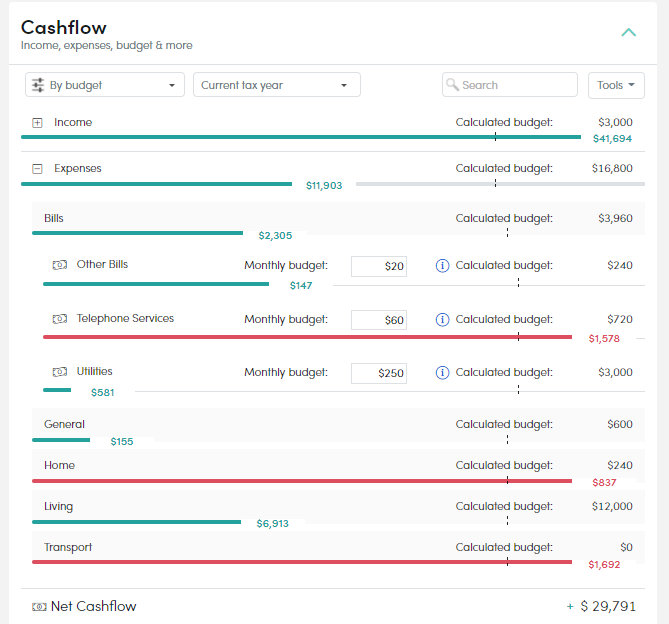669x624 pixels.
Task: Click the cash icon next to Other Bills
Action: (x=60, y=265)
